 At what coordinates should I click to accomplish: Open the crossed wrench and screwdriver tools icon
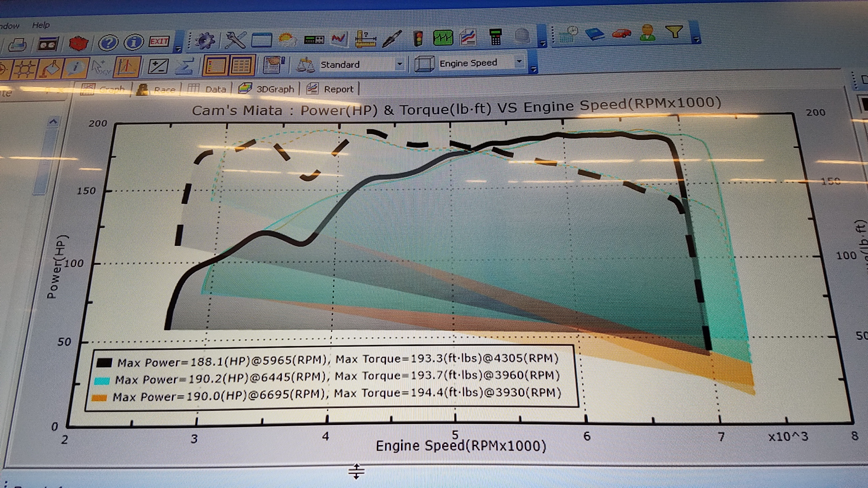pyautogui.click(x=235, y=40)
